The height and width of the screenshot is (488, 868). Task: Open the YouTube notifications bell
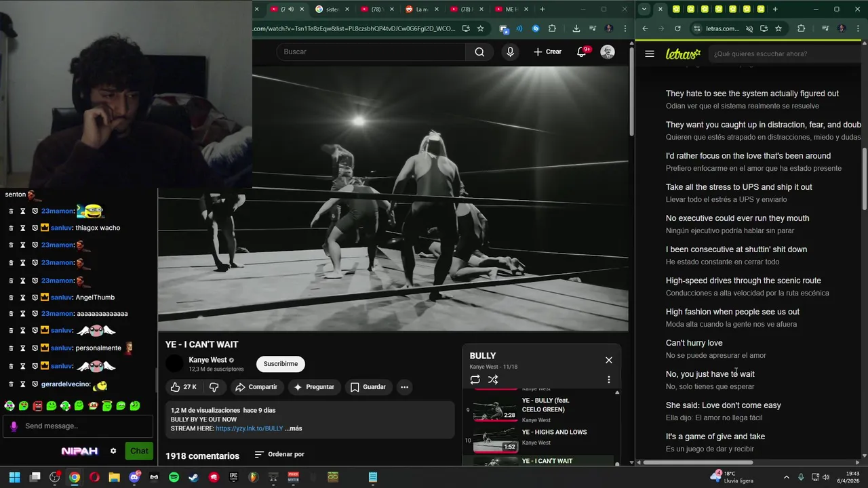[x=582, y=52]
